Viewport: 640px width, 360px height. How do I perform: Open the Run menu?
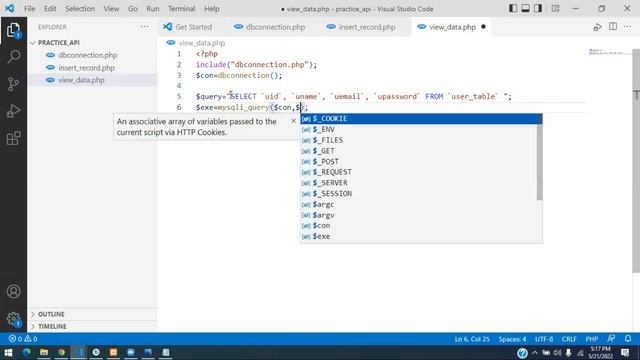tap(153, 9)
